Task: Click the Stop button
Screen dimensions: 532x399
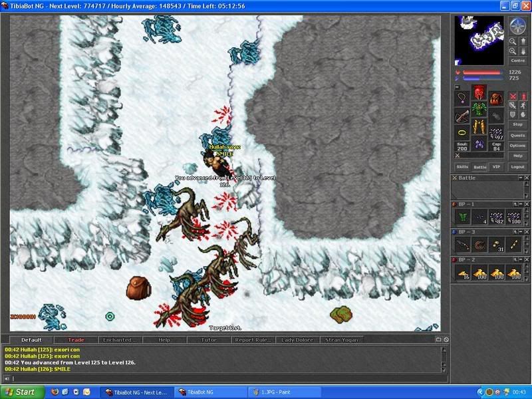Action: 518,124
